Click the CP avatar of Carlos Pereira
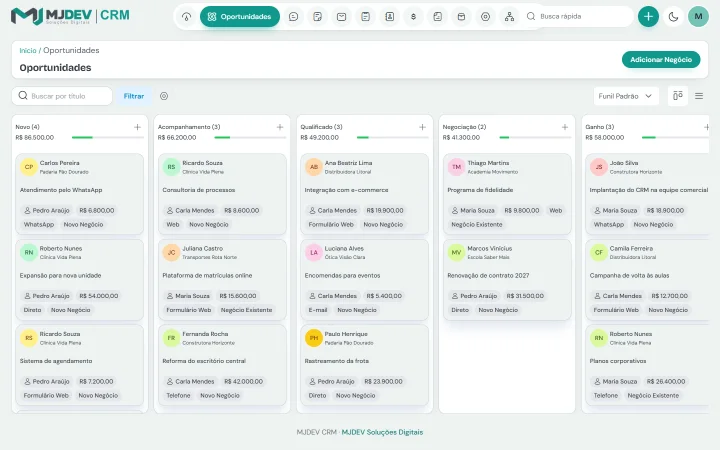The width and height of the screenshot is (720, 450). [28, 167]
